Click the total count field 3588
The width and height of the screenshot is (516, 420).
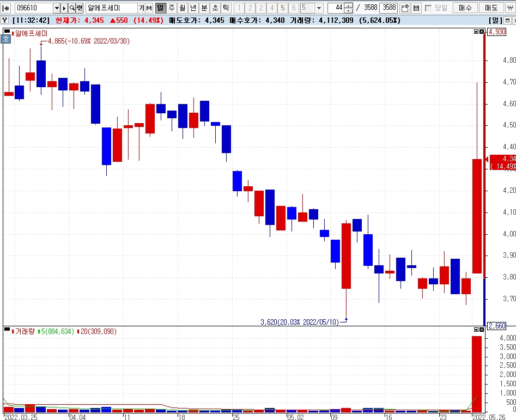pos(389,8)
